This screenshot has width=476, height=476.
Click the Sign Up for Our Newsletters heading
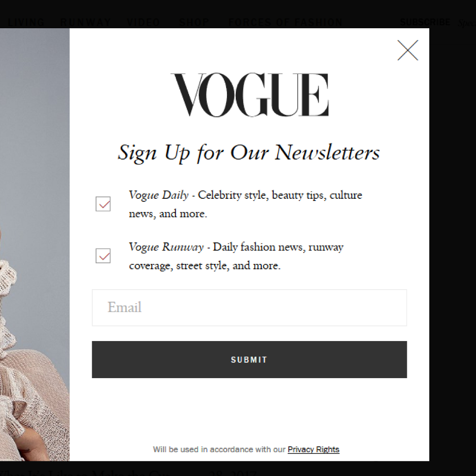point(249,152)
